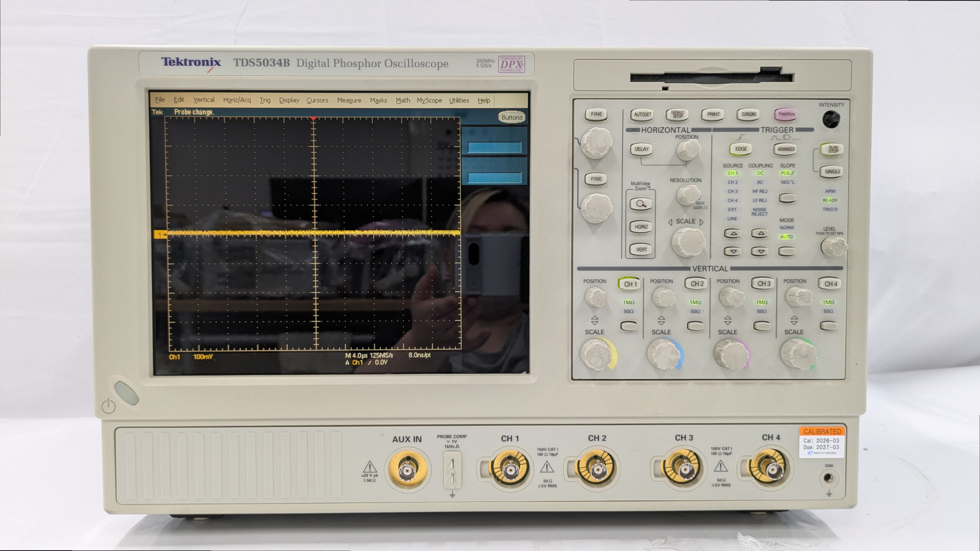This screenshot has width=980, height=551.
Task: Push the CURSORS button
Action: coord(748,114)
